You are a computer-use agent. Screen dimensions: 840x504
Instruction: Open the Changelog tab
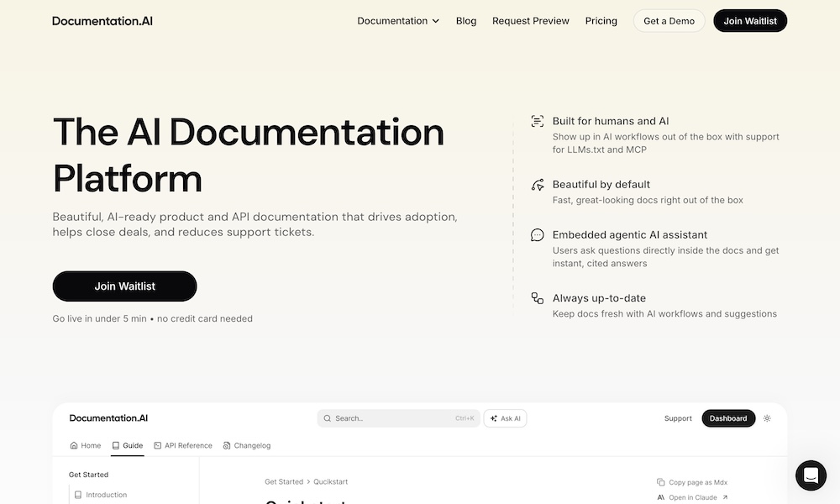pos(247,445)
